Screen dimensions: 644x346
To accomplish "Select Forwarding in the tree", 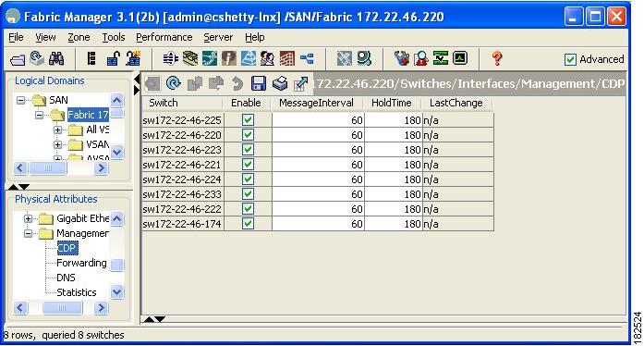I will pos(81,263).
